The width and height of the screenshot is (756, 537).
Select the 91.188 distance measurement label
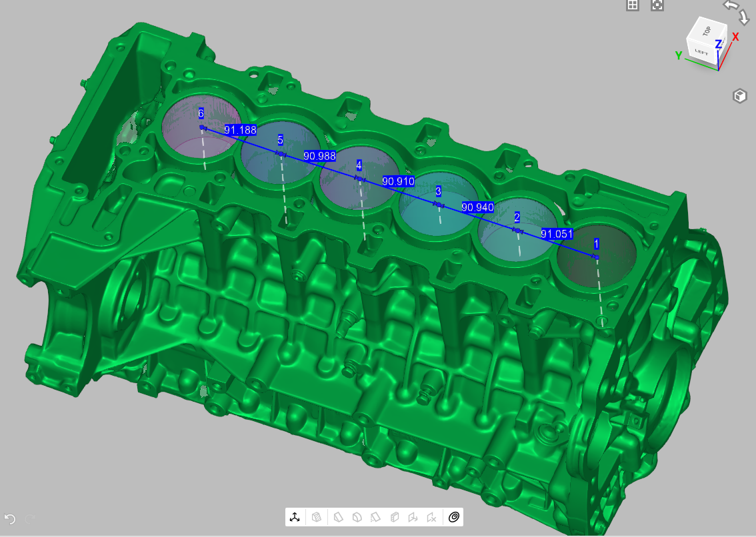[240, 130]
